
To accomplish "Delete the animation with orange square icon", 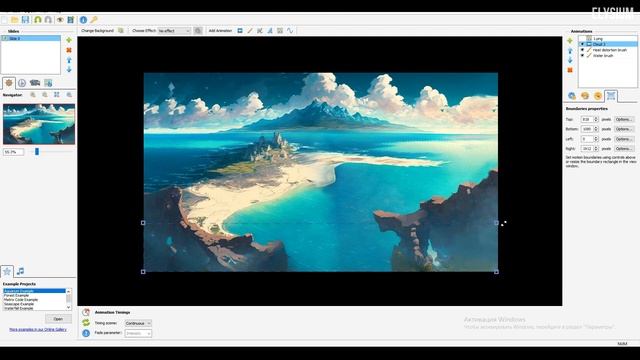I will click(x=570, y=70).
